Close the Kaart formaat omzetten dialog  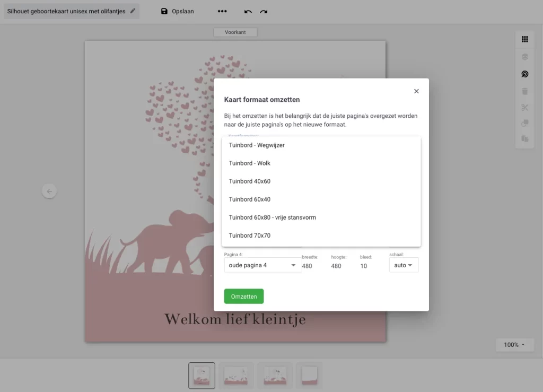click(416, 91)
